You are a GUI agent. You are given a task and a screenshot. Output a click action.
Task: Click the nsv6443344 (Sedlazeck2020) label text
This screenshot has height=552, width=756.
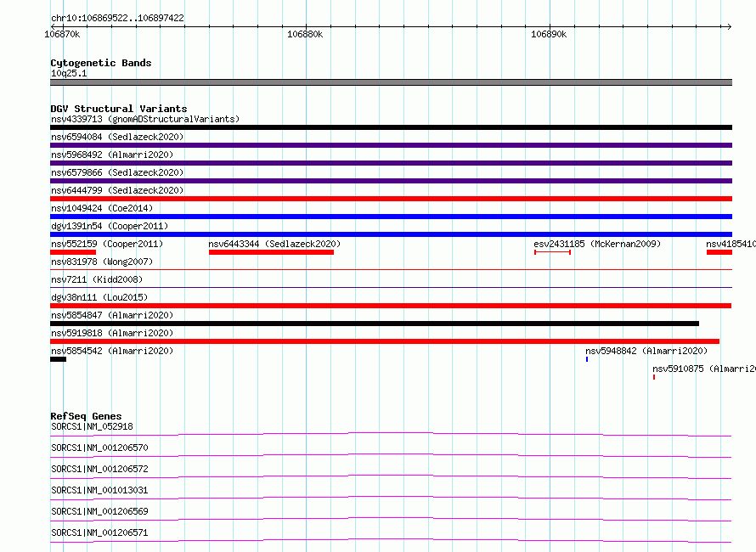tap(274, 244)
